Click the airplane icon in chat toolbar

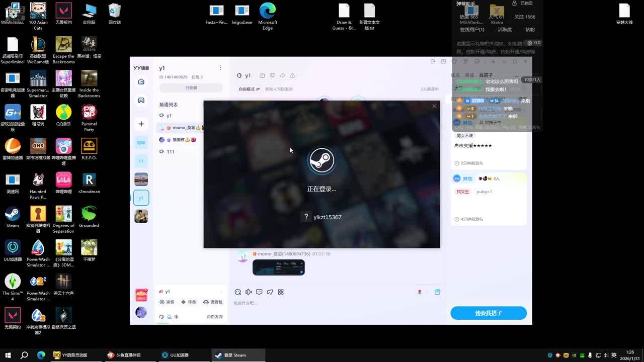coord(249,292)
